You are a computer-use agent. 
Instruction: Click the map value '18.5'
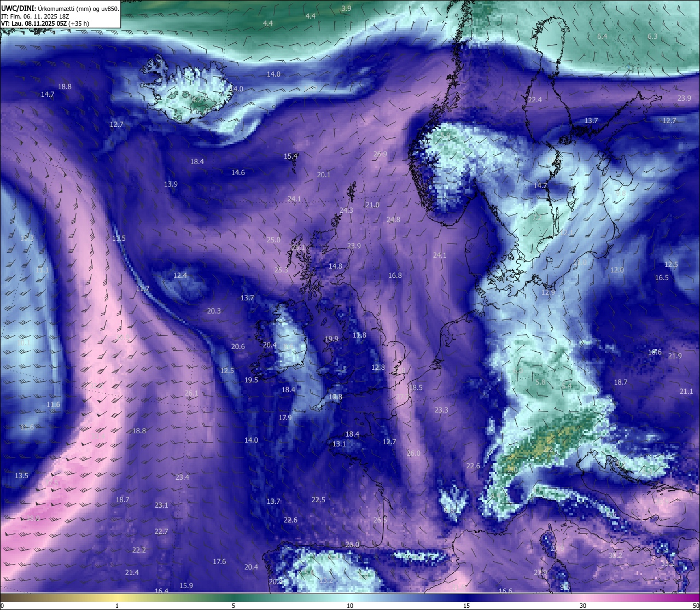click(x=416, y=387)
